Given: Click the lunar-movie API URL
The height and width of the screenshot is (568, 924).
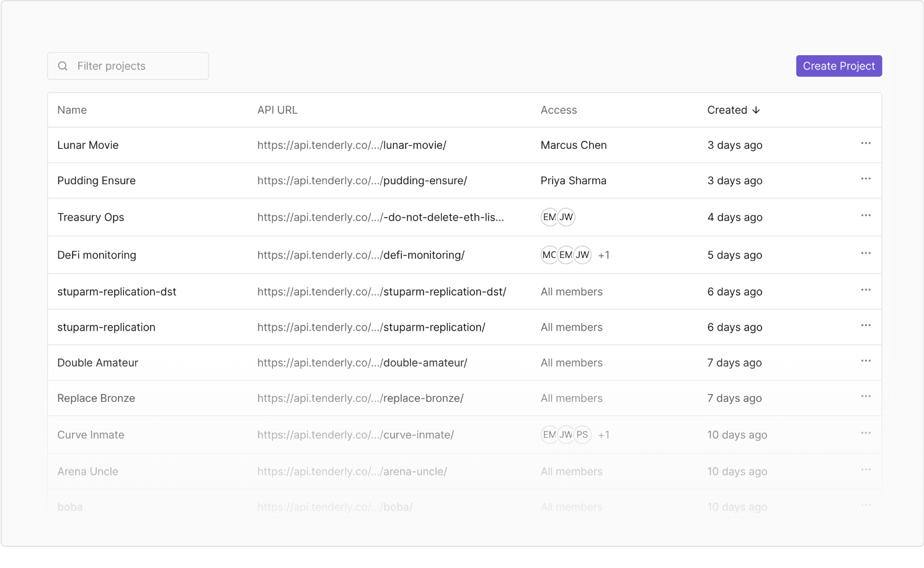Looking at the screenshot, I should [352, 145].
